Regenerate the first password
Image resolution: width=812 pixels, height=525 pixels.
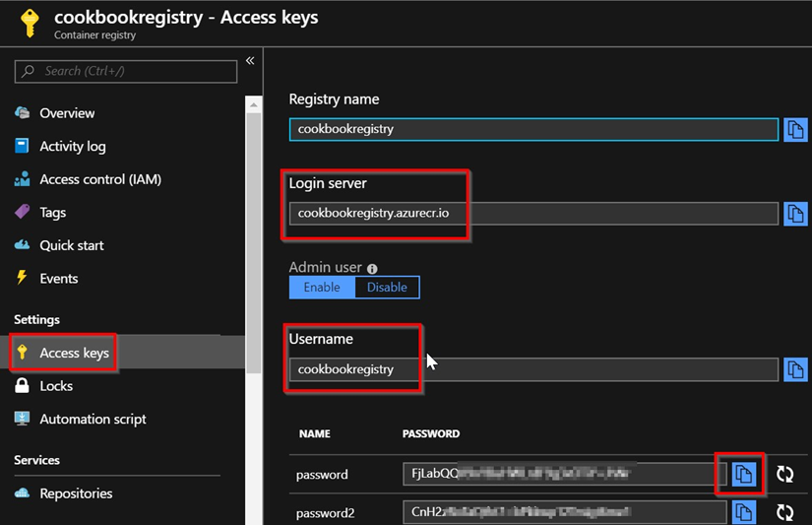click(784, 474)
